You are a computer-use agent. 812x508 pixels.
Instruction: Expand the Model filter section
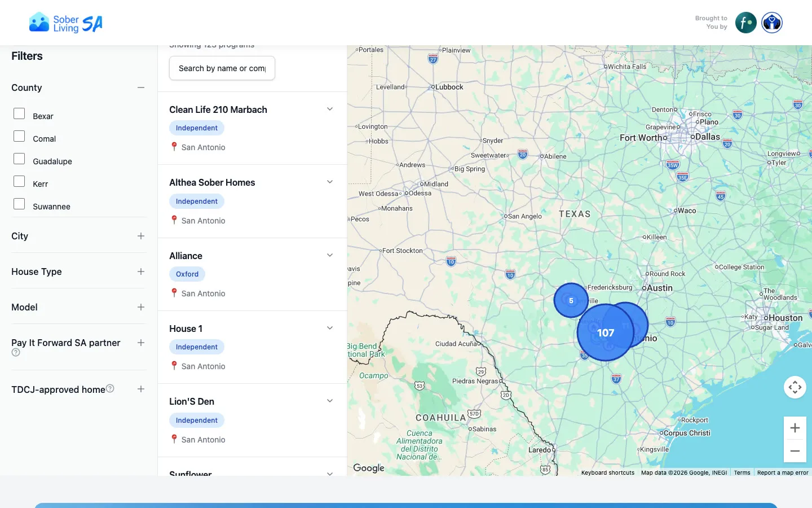141,307
